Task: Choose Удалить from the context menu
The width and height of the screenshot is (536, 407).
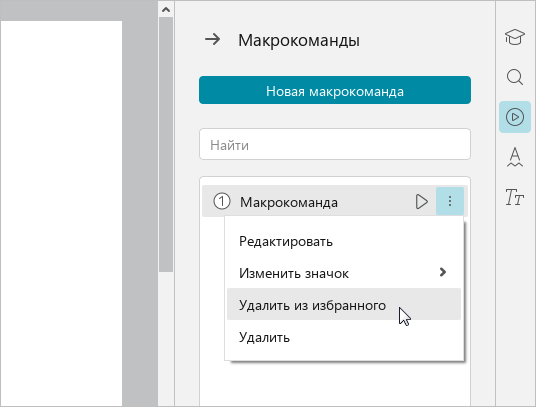Action: click(344, 337)
